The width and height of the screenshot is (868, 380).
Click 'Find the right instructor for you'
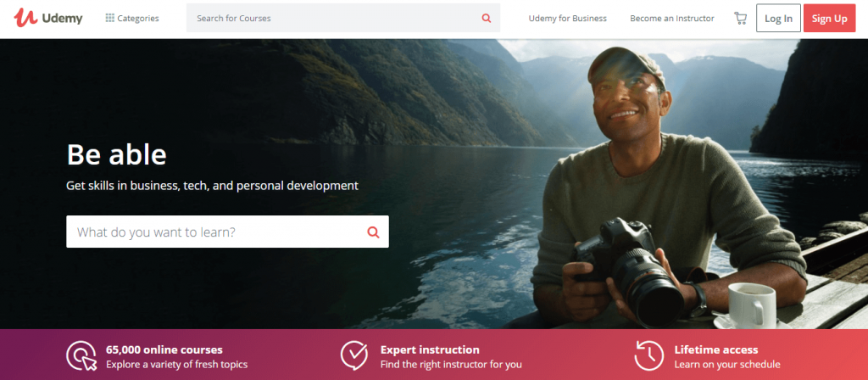451,365
